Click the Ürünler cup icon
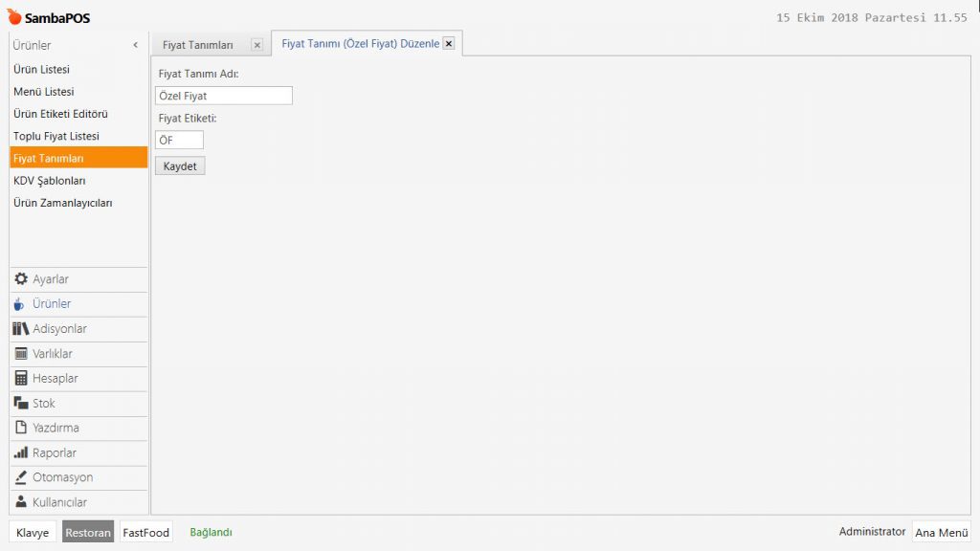 (20, 304)
